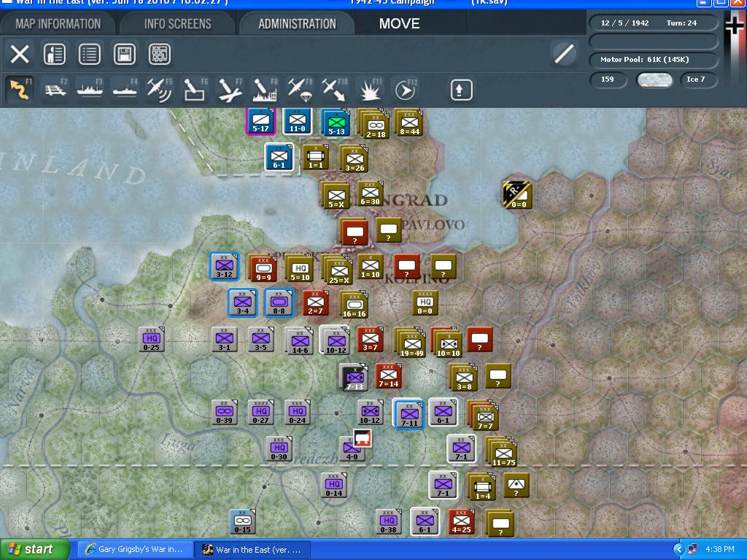Select German unit 3-12 counter

click(225, 266)
